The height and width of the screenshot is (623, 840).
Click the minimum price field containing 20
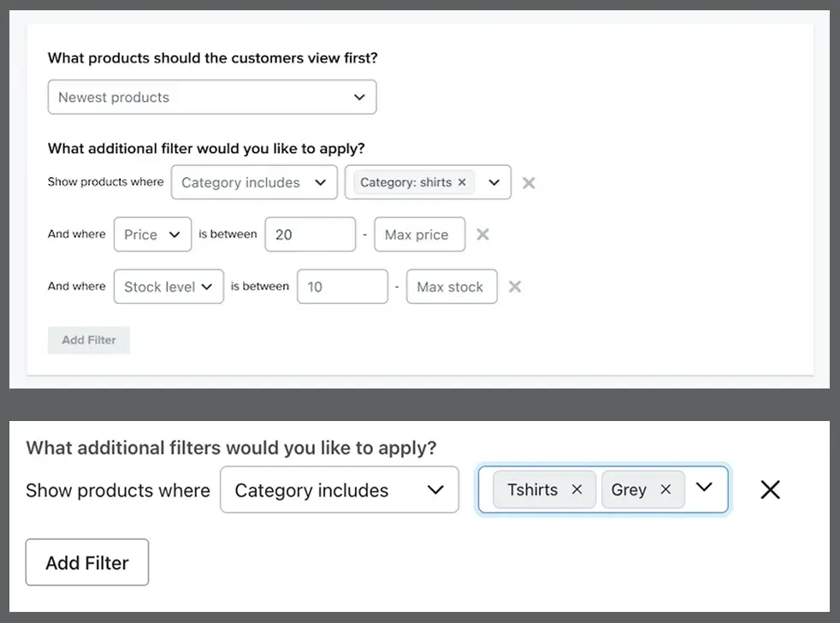click(311, 234)
